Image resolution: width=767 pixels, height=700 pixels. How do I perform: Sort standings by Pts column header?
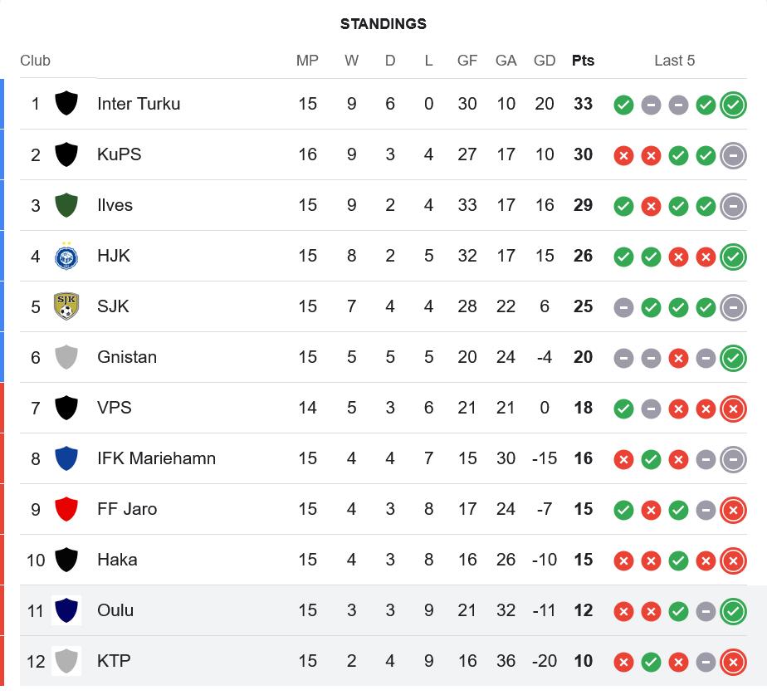pos(583,61)
